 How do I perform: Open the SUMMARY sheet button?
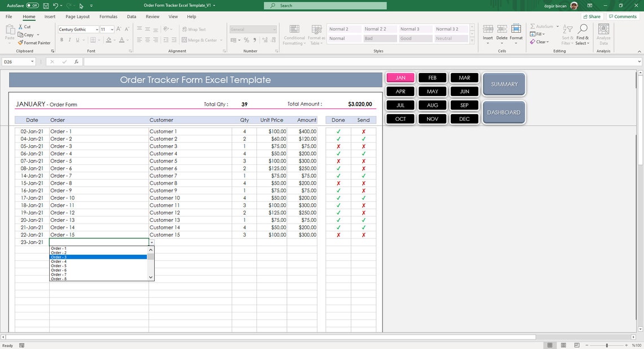(x=503, y=84)
